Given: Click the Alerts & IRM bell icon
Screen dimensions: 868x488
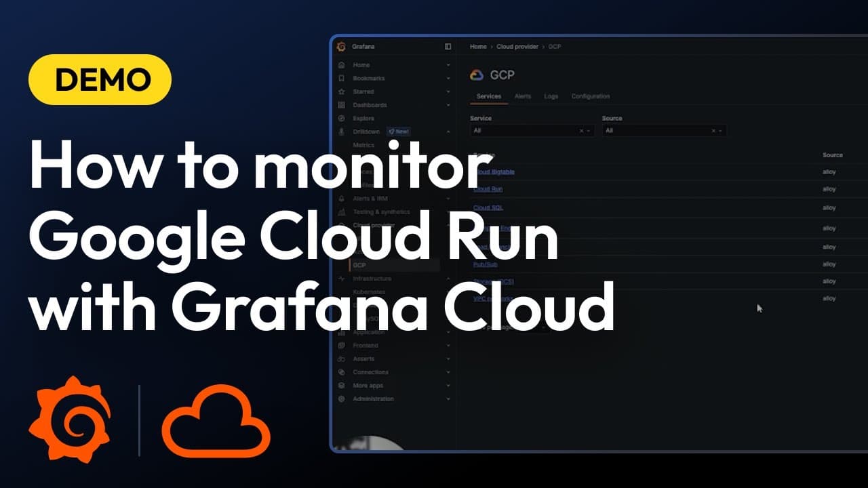Looking at the screenshot, I should click(341, 199).
